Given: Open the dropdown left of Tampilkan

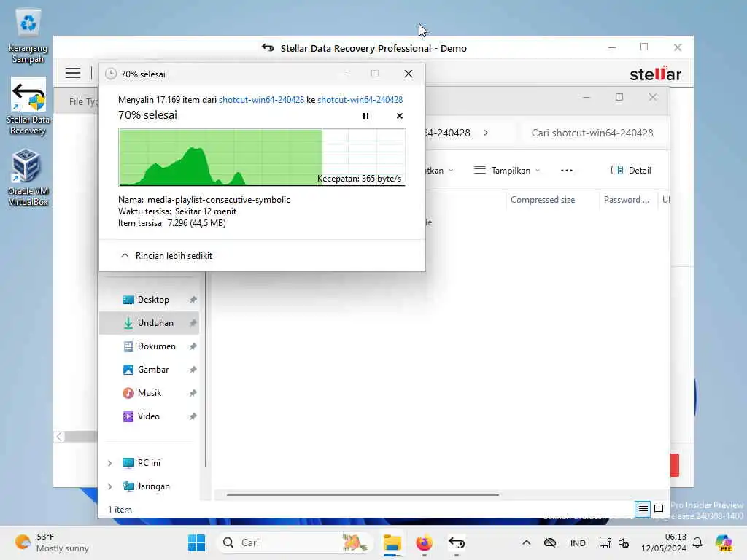Looking at the screenshot, I should [438, 171].
